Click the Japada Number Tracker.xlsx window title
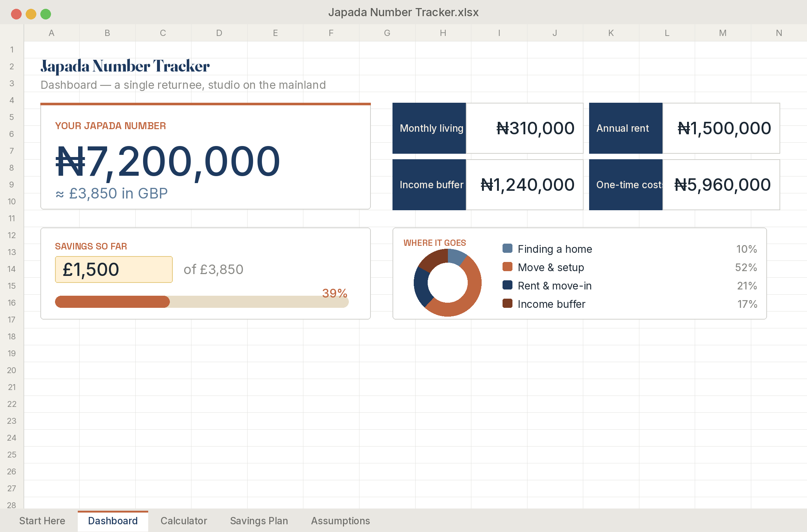Screen dimensions: 807x532 (x=403, y=12)
